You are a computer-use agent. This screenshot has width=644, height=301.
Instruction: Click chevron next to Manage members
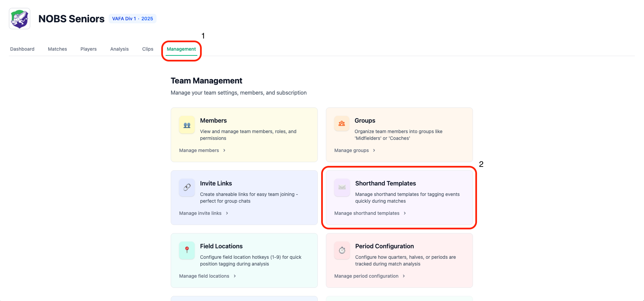[x=224, y=150]
